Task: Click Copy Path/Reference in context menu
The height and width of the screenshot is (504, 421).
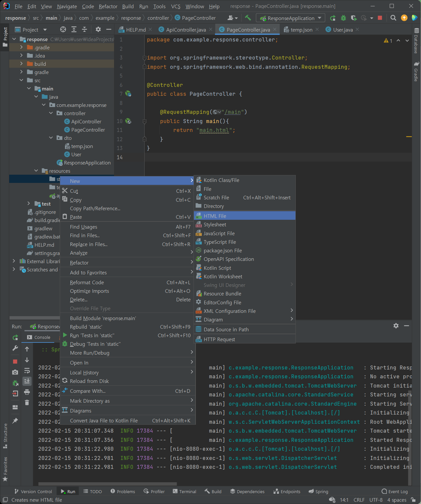Action: click(128, 208)
